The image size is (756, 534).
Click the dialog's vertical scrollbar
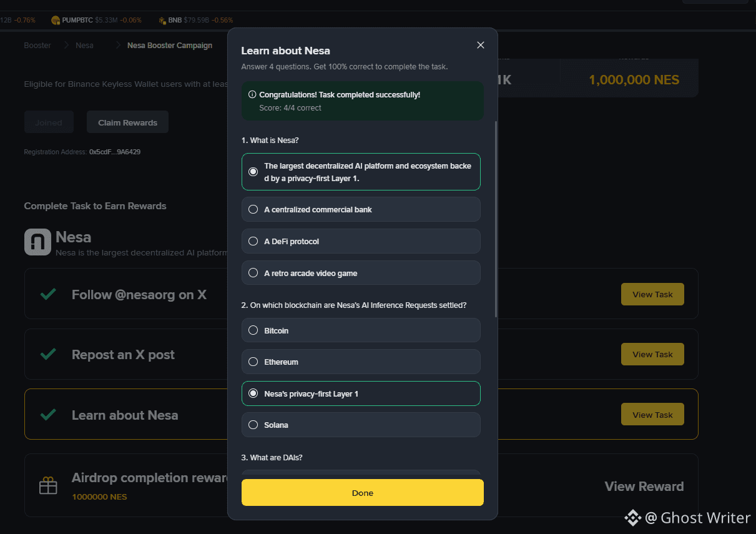tap(496, 219)
